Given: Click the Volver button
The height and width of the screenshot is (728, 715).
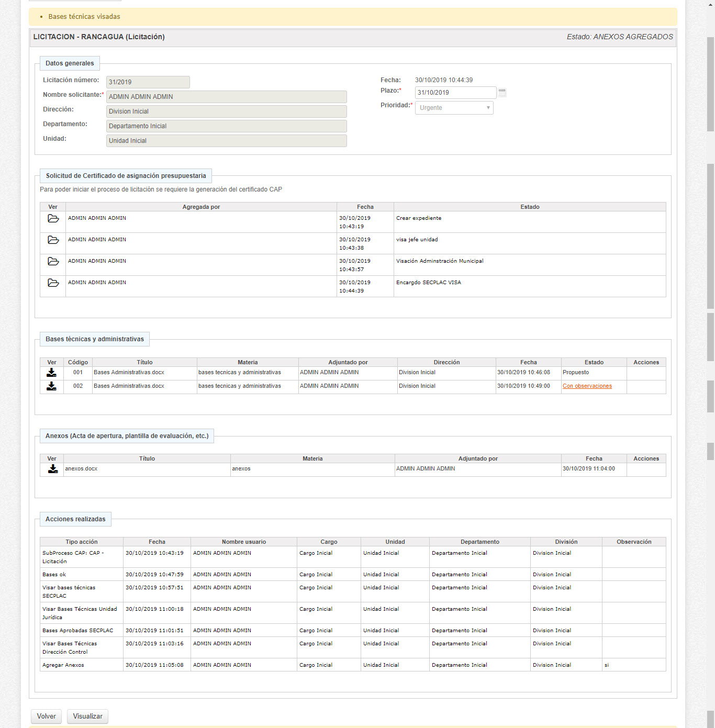Looking at the screenshot, I should click(46, 716).
